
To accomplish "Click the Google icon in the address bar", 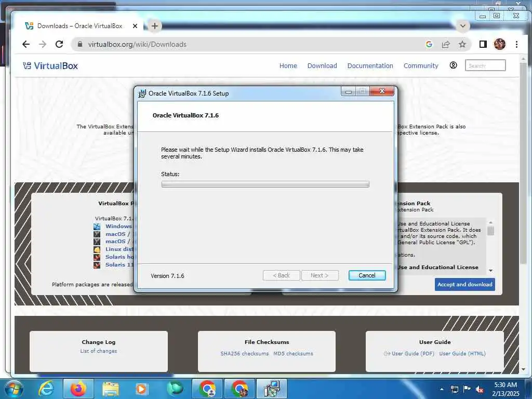I will tap(429, 44).
